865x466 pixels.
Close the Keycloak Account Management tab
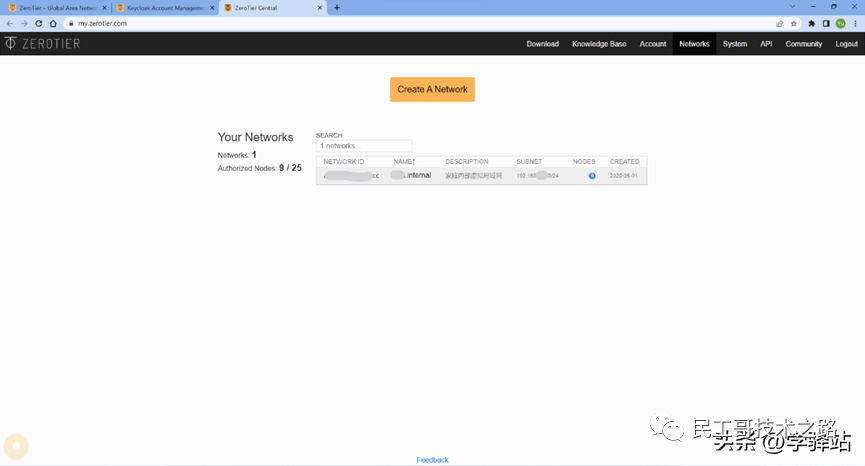[x=212, y=8]
